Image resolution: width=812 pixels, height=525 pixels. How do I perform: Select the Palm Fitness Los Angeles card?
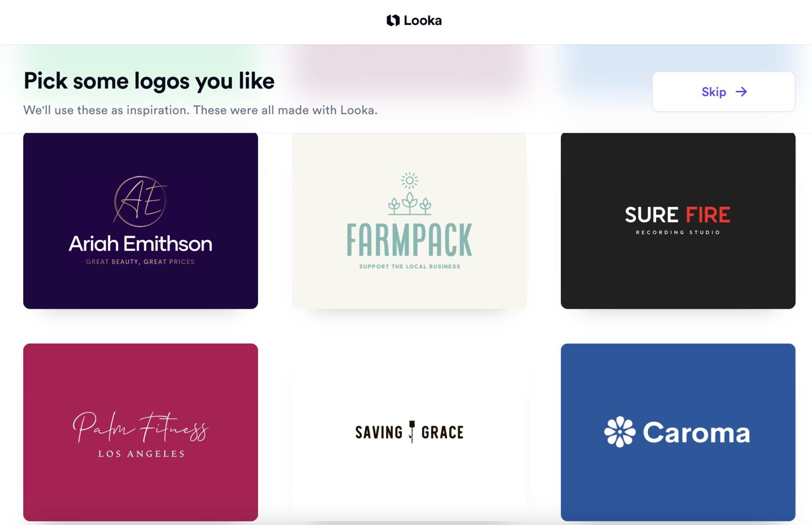click(x=140, y=432)
